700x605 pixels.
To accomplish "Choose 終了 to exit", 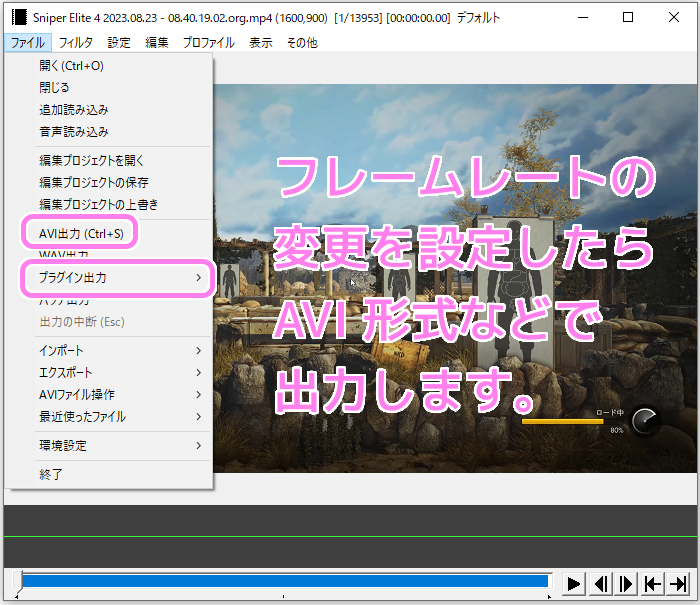I will tap(109, 474).
